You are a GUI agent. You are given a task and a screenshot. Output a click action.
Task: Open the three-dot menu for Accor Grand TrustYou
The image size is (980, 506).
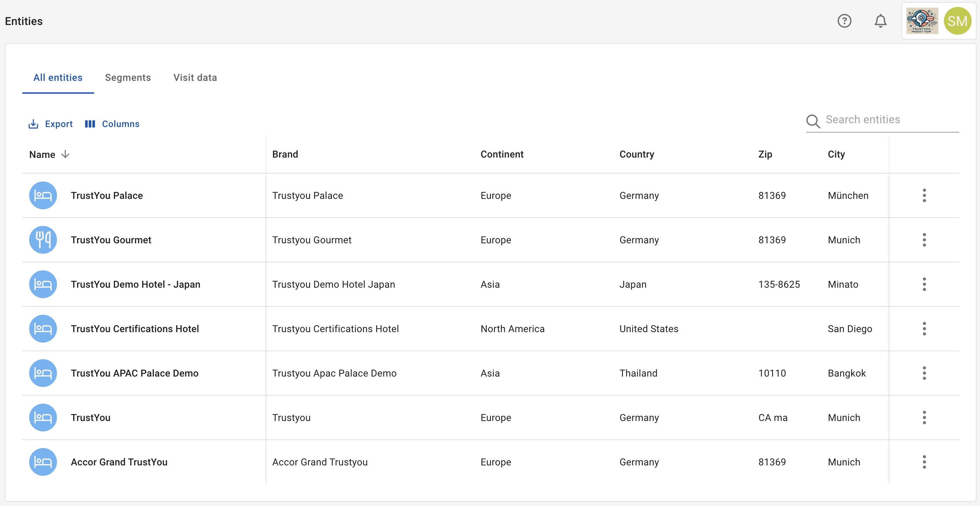tap(924, 462)
